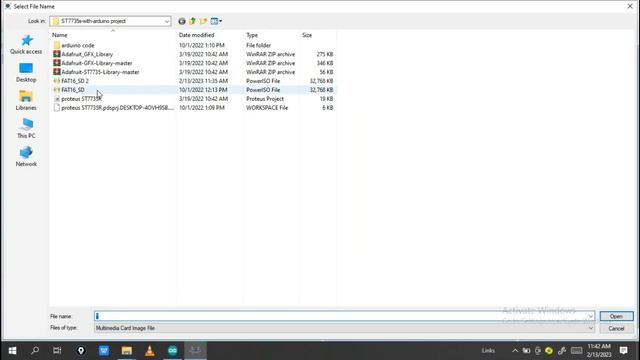Open Quick access in sidebar
The image size is (640, 360).
tap(26, 44)
